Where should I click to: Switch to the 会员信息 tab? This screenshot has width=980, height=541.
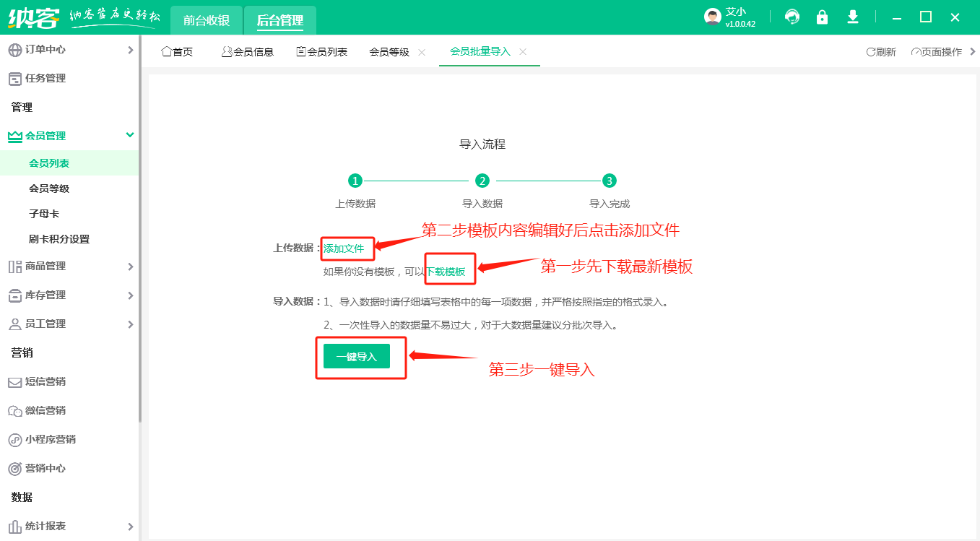(x=248, y=52)
